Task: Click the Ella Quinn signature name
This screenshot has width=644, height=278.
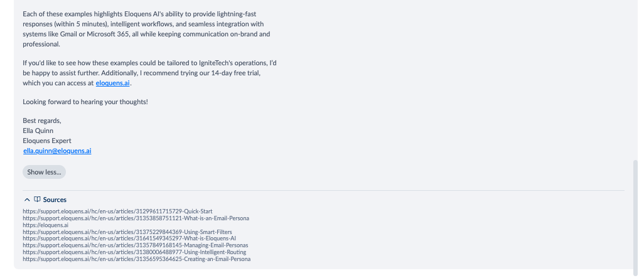Action: [38, 131]
